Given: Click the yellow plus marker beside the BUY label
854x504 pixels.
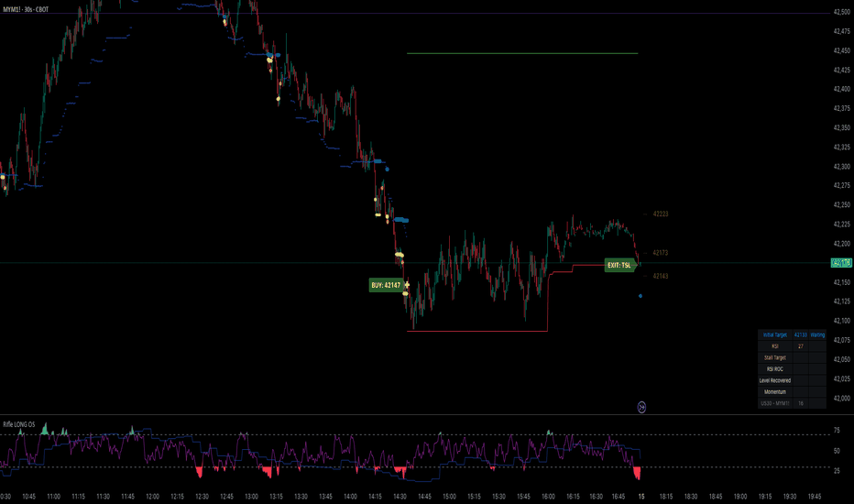Looking at the screenshot, I should (407, 285).
